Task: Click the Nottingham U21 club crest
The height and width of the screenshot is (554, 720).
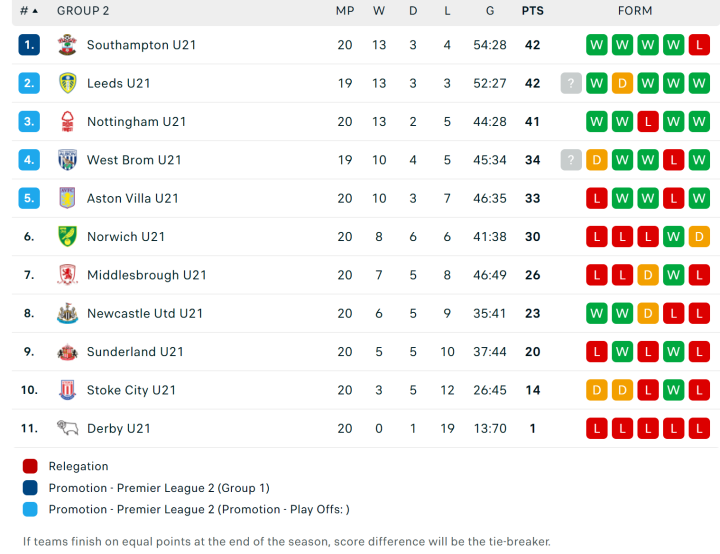Action: click(x=67, y=122)
